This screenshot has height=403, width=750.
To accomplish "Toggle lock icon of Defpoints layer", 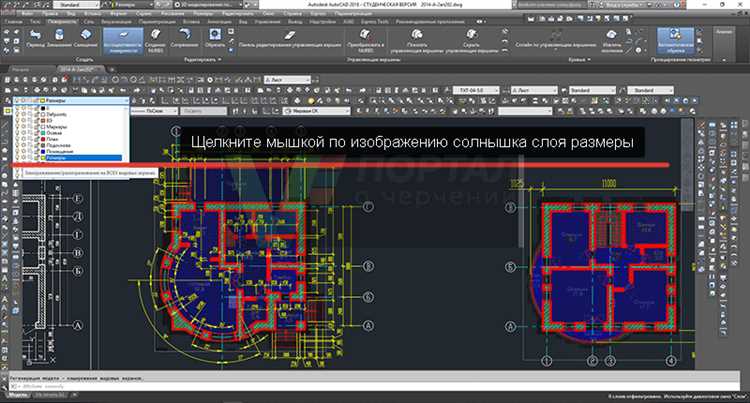I will tap(36, 115).
